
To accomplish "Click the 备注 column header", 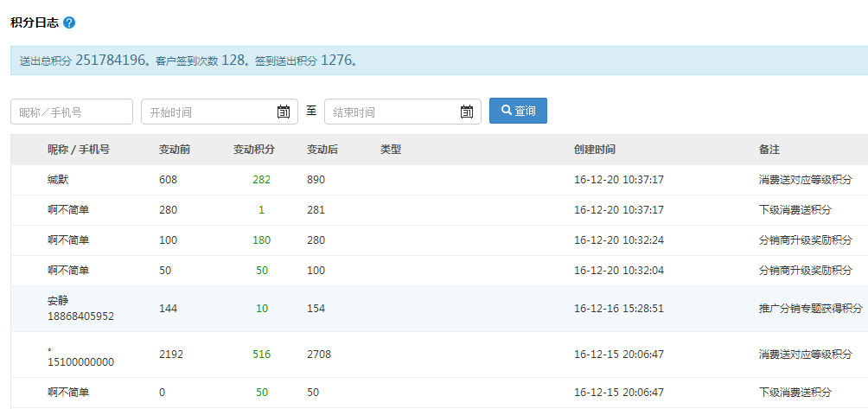I will pos(769,150).
